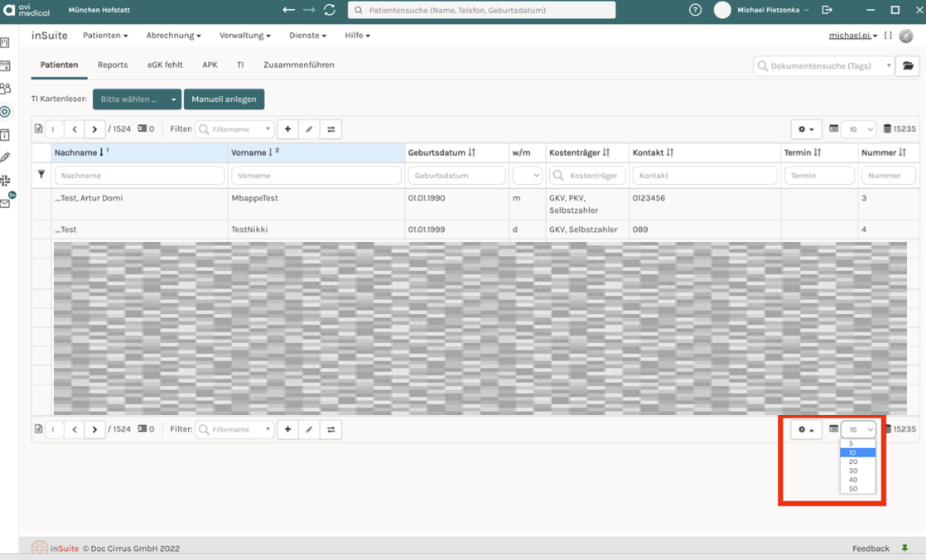Click the Slack icon in left sidebar

point(5,180)
